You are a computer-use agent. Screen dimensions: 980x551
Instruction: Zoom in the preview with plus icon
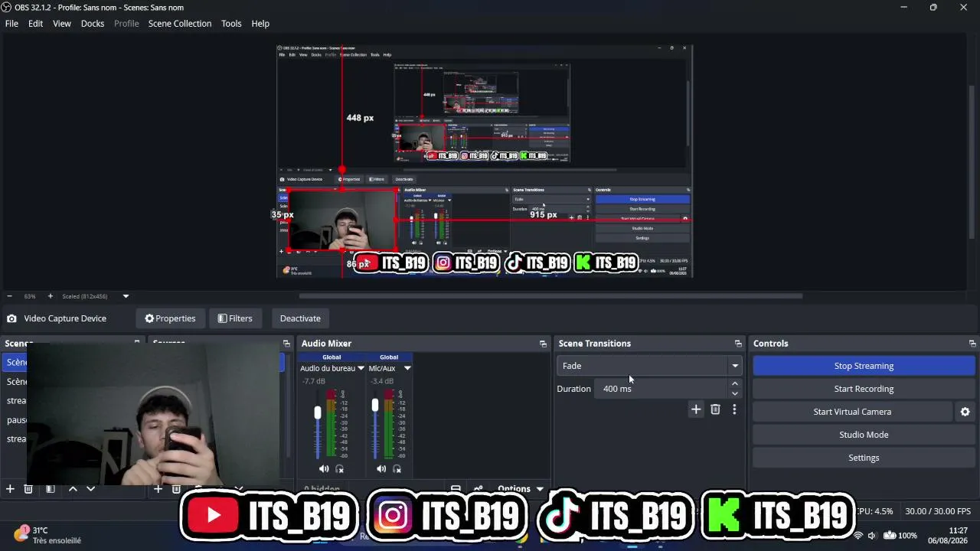pyautogui.click(x=51, y=296)
